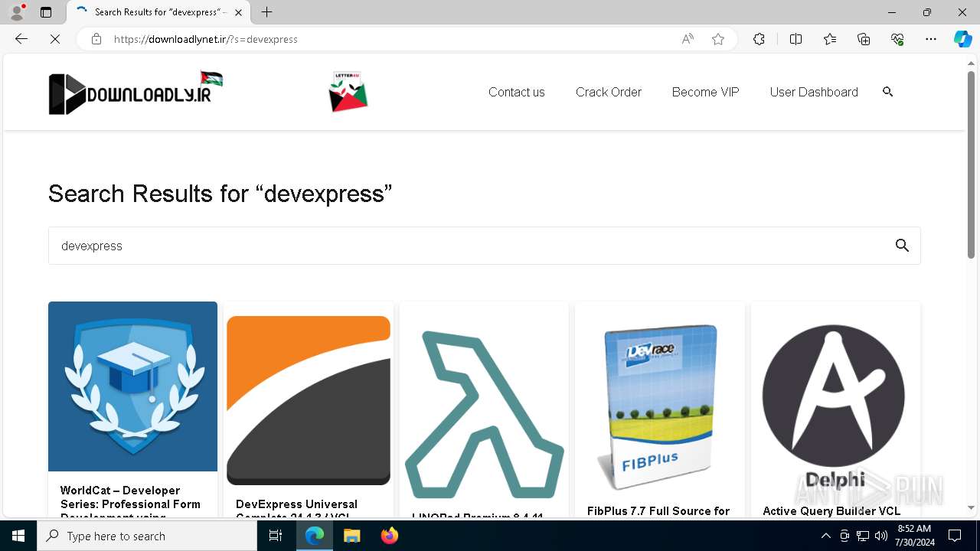This screenshot has width=980, height=551.
Task: Click the scrollbar down arrow
Action: coord(972,508)
